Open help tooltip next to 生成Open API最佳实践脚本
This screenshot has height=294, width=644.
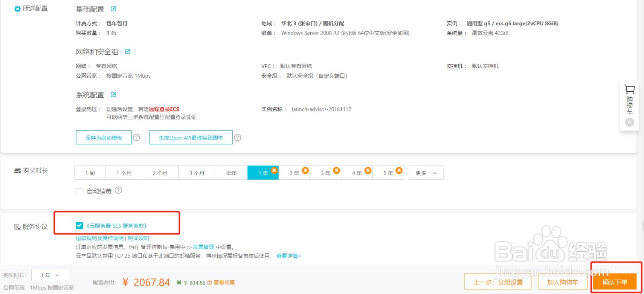(x=237, y=138)
